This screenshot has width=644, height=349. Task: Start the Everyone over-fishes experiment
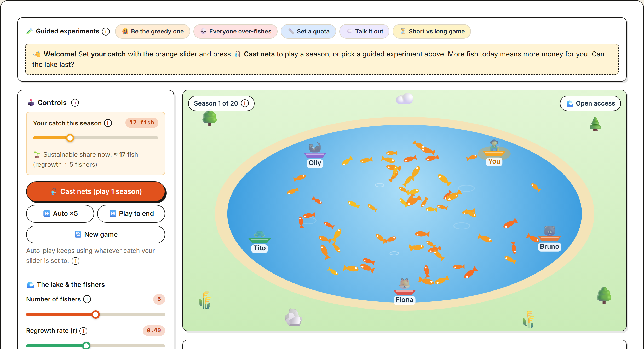(x=235, y=31)
